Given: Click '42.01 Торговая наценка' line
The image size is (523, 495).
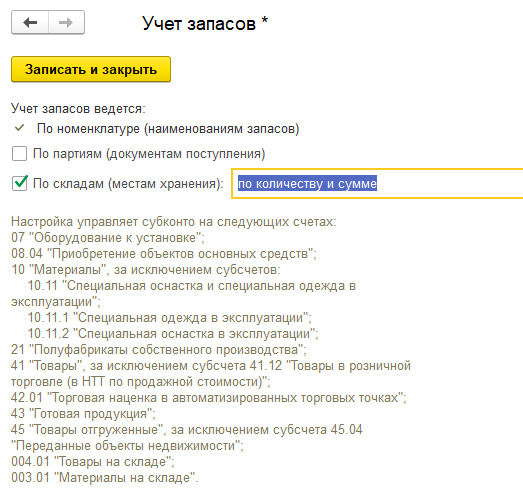Looking at the screenshot, I should [209, 398].
